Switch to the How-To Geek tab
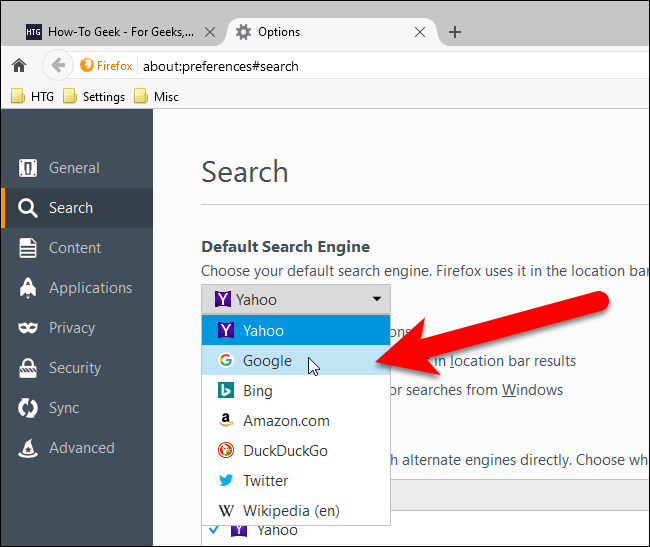The width and height of the screenshot is (650, 547). tap(115, 32)
